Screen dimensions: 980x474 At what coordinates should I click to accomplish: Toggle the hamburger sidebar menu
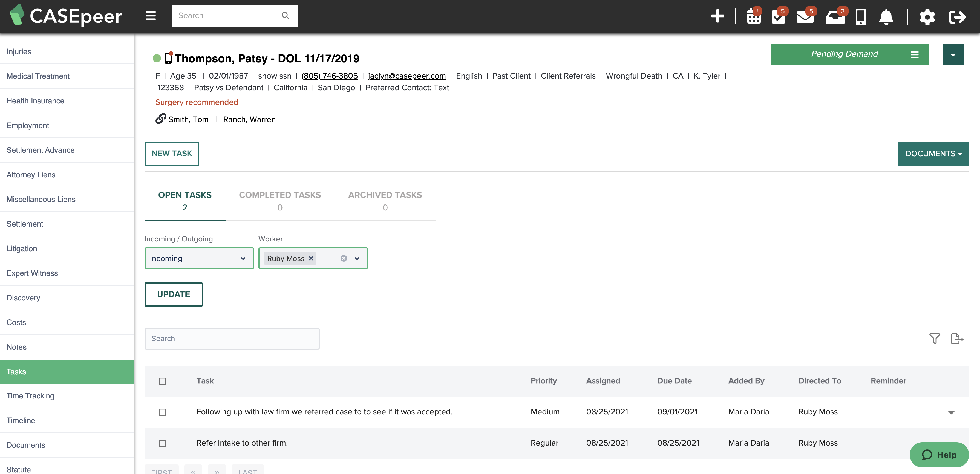pyautogui.click(x=151, y=16)
